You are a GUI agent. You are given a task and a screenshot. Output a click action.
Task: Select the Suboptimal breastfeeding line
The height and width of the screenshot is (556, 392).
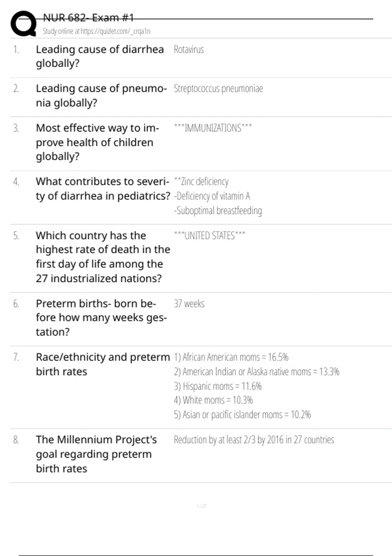218,211
